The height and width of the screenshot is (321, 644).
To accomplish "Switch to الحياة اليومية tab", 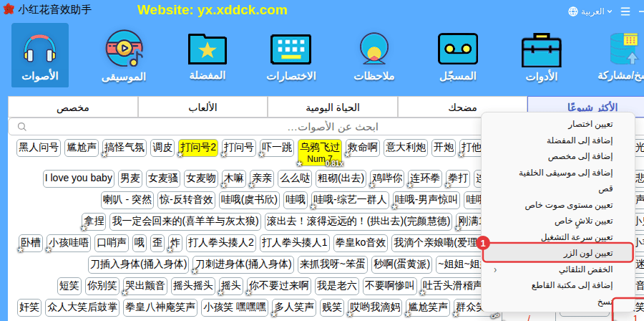I will [333, 107].
